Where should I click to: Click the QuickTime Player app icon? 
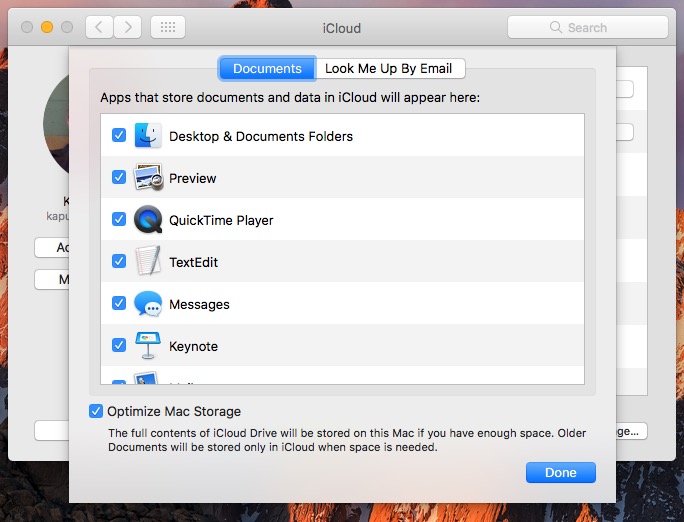[148, 219]
